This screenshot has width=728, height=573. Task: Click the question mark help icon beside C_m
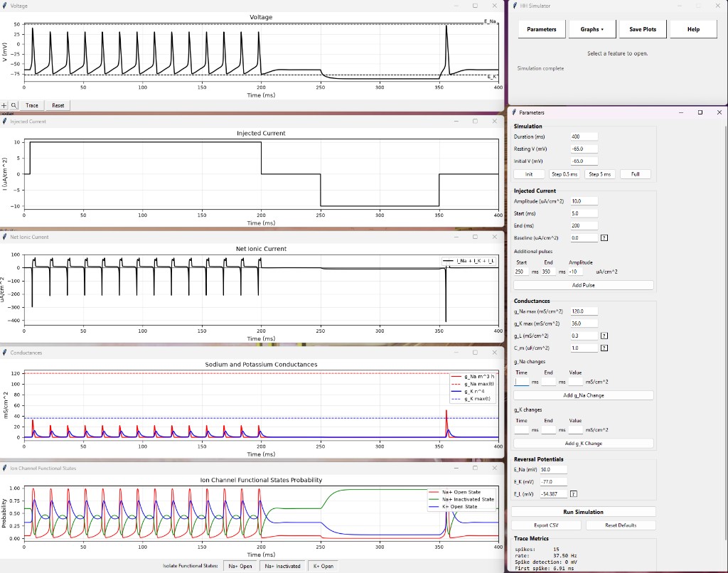coord(604,348)
